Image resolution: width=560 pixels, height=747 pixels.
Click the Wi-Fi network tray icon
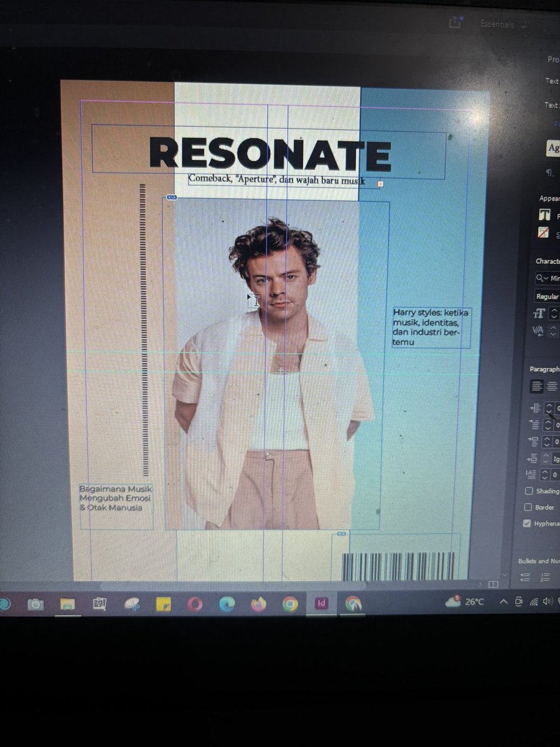point(533,601)
